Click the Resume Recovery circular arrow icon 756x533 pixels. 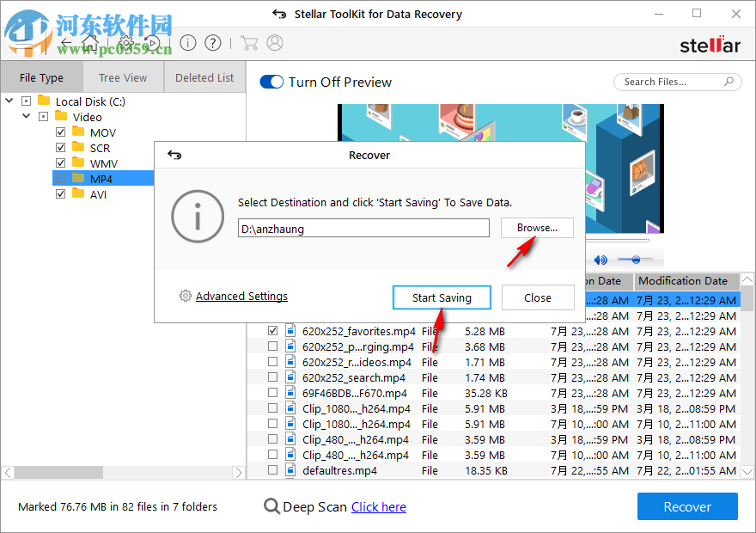pyautogui.click(x=153, y=42)
